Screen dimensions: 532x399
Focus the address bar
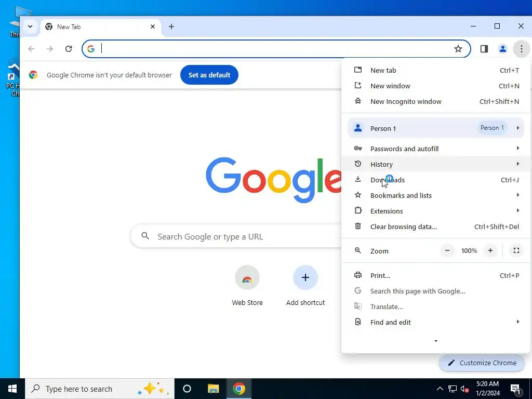(276, 49)
